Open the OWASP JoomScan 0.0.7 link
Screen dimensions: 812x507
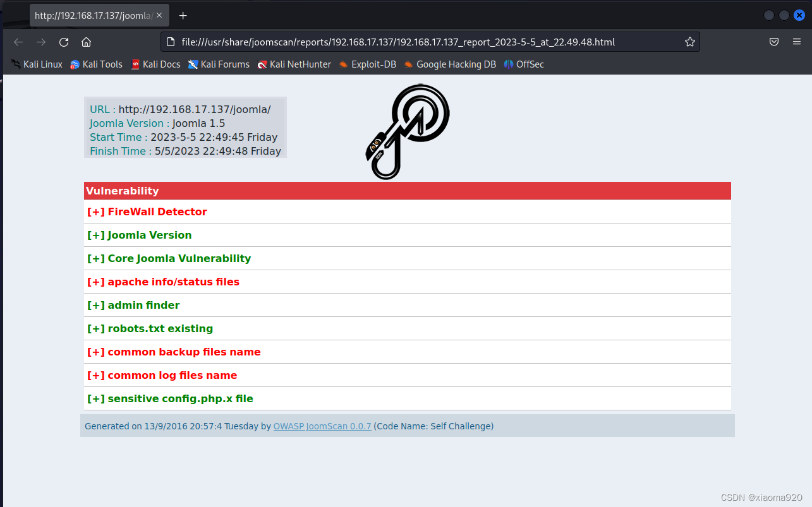point(322,426)
